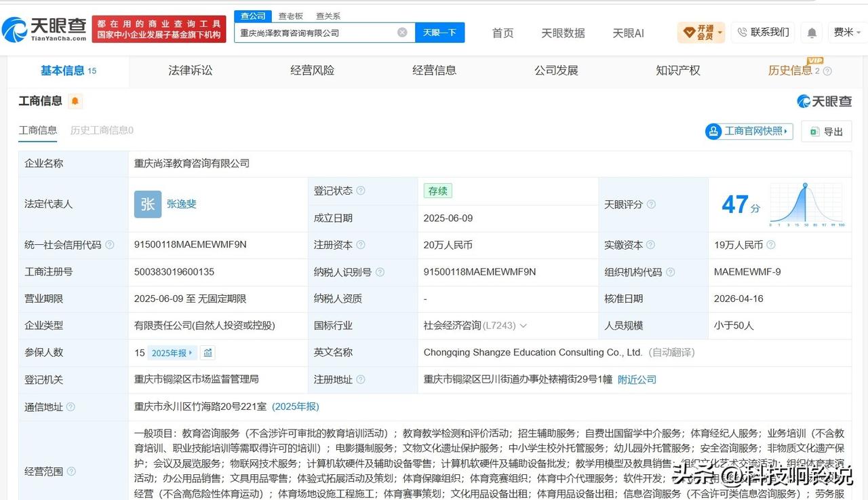868x500 pixels.
Task: Click company type 有限责任公司(自然人投资或控股)
Action: 205,326
